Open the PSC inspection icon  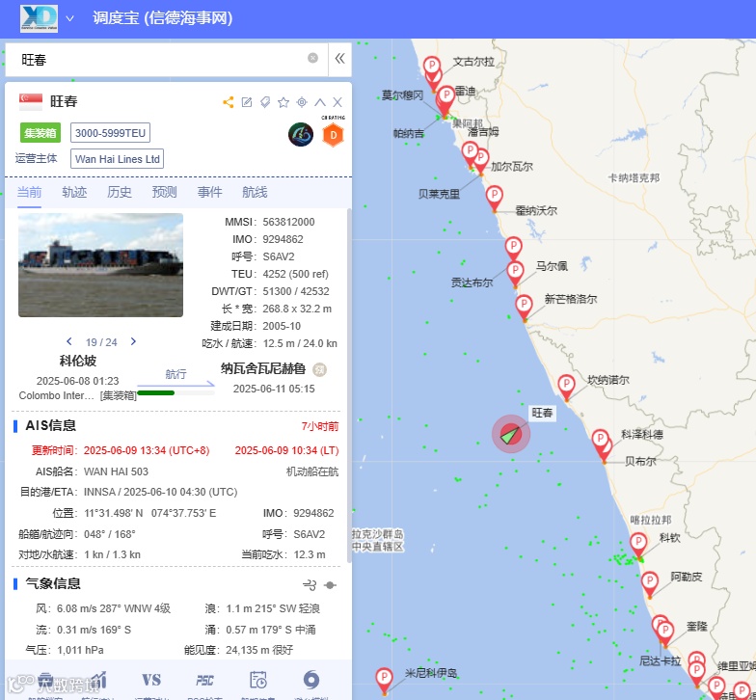(204, 681)
